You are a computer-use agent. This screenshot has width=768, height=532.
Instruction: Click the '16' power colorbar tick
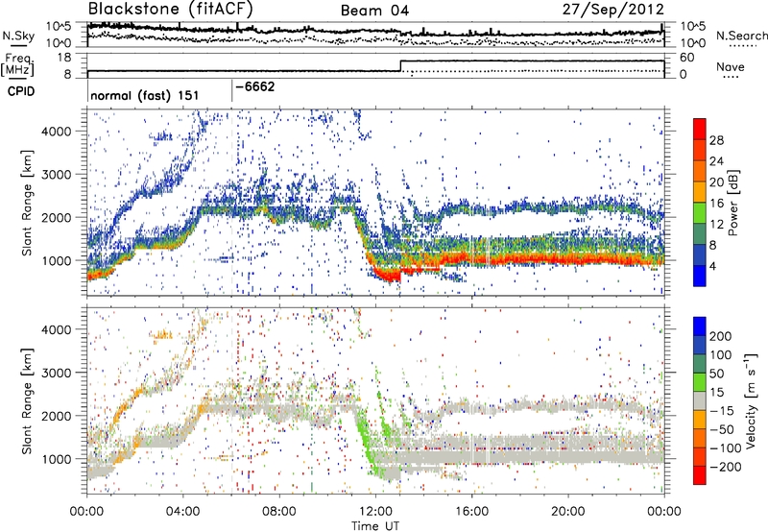tap(716, 204)
